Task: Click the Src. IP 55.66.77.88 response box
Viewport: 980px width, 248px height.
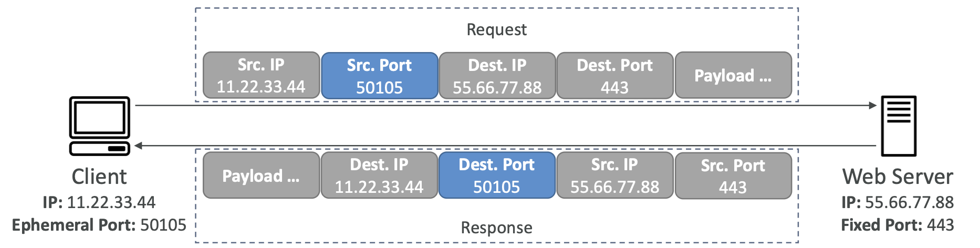Action: coord(614,175)
